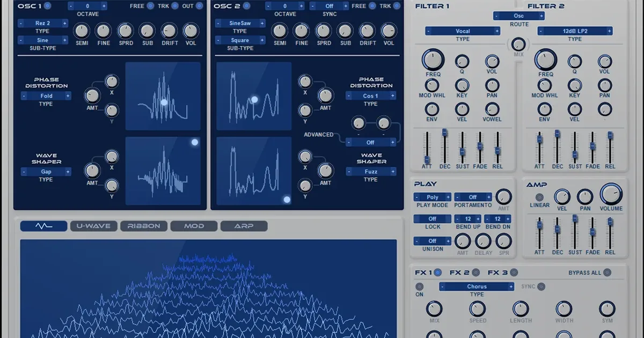This screenshot has height=338, width=644.
Task: Click the AMP VOLUME knob
Action: click(611, 195)
